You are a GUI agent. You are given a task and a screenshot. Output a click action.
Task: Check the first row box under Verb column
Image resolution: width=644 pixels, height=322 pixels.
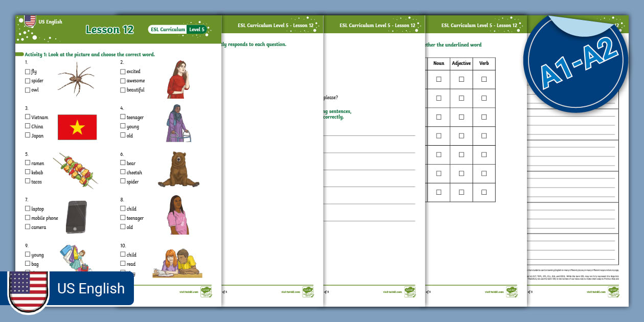click(x=484, y=79)
